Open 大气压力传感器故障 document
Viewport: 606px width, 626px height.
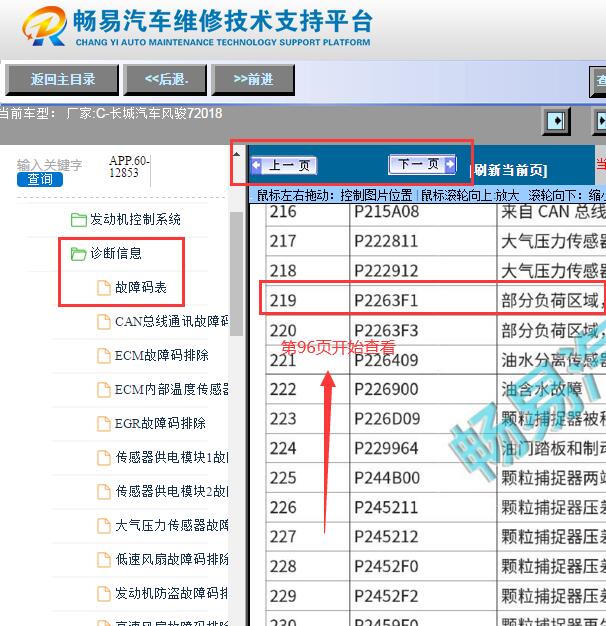click(172, 525)
